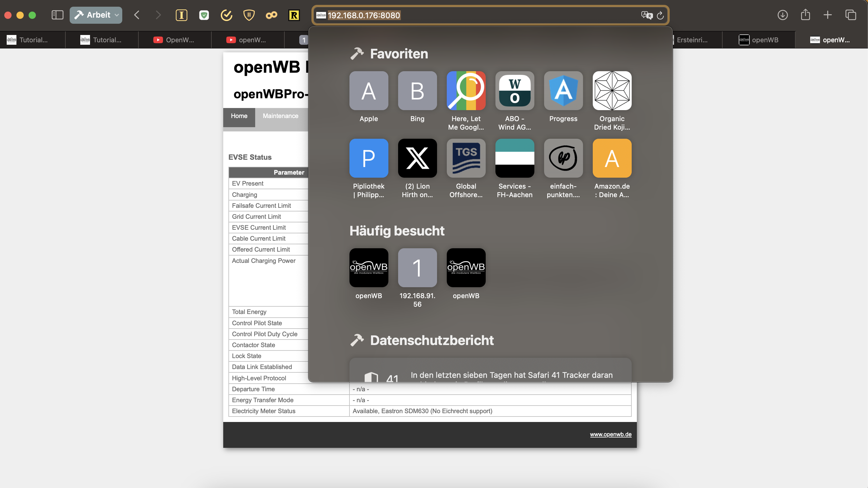The height and width of the screenshot is (488, 868).
Task: Open the Arbeit profile dropdown
Action: click(x=96, y=15)
